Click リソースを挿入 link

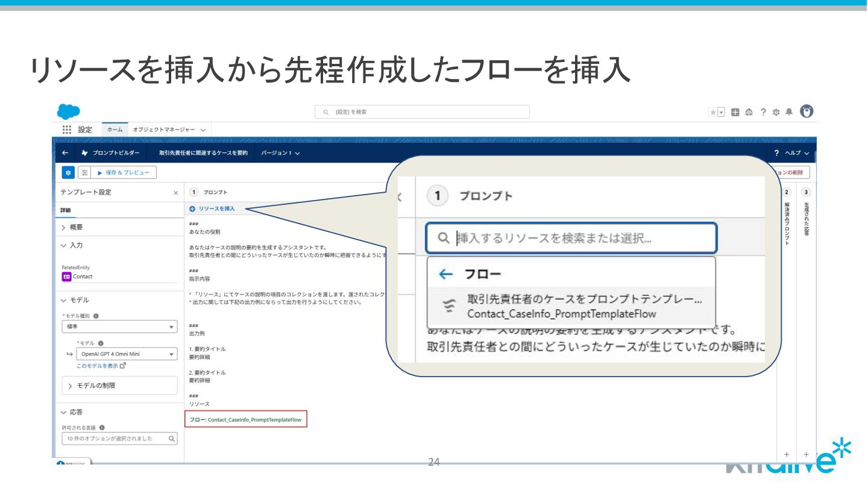coord(212,209)
